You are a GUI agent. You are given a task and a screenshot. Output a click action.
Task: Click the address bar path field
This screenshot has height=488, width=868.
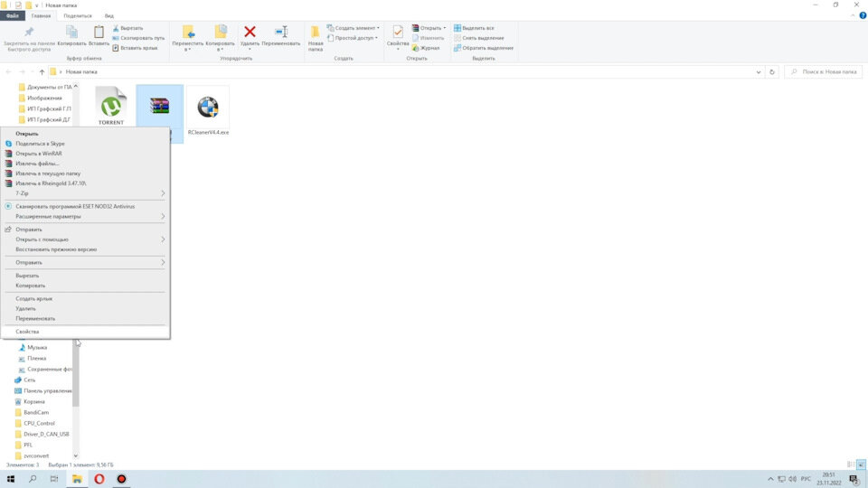(x=399, y=72)
